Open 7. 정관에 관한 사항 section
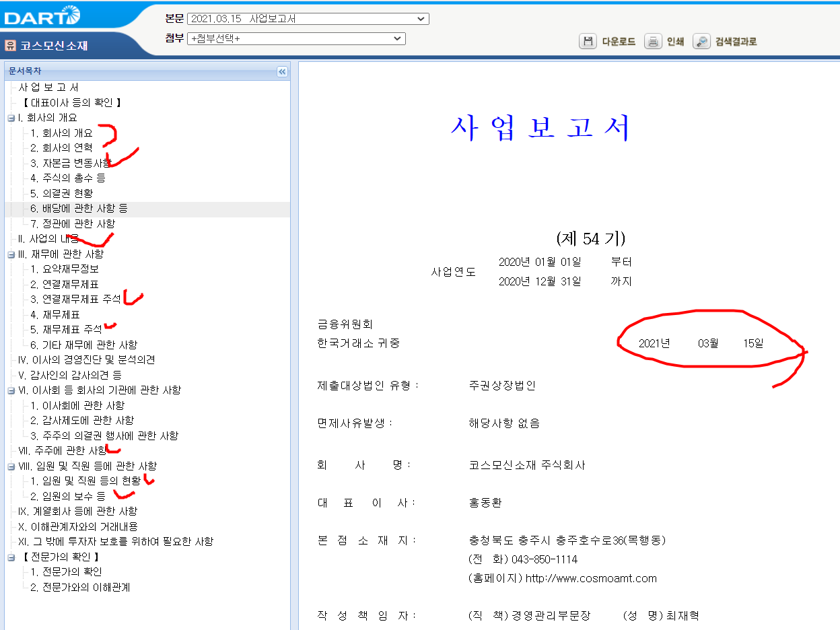Image resolution: width=840 pixels, height=630 pixels. [73, 223]
